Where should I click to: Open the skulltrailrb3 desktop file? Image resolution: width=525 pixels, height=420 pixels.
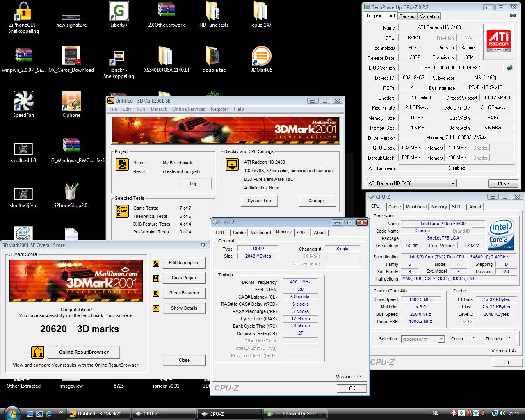23,149
